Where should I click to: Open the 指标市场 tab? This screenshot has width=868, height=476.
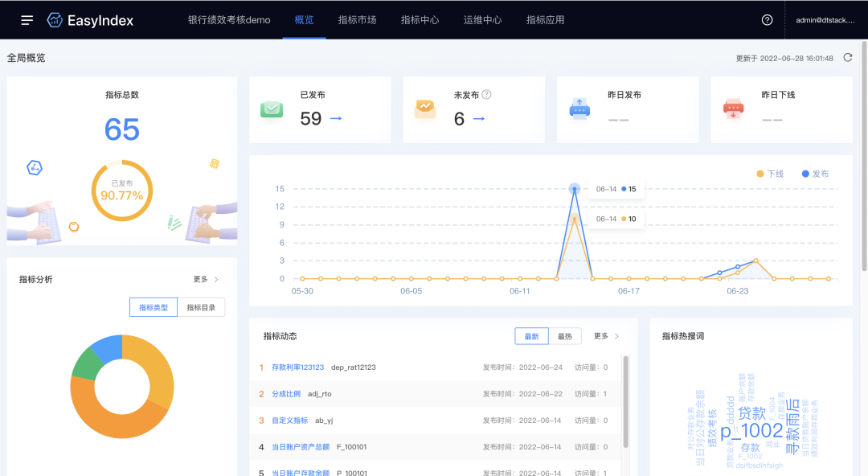357,20
